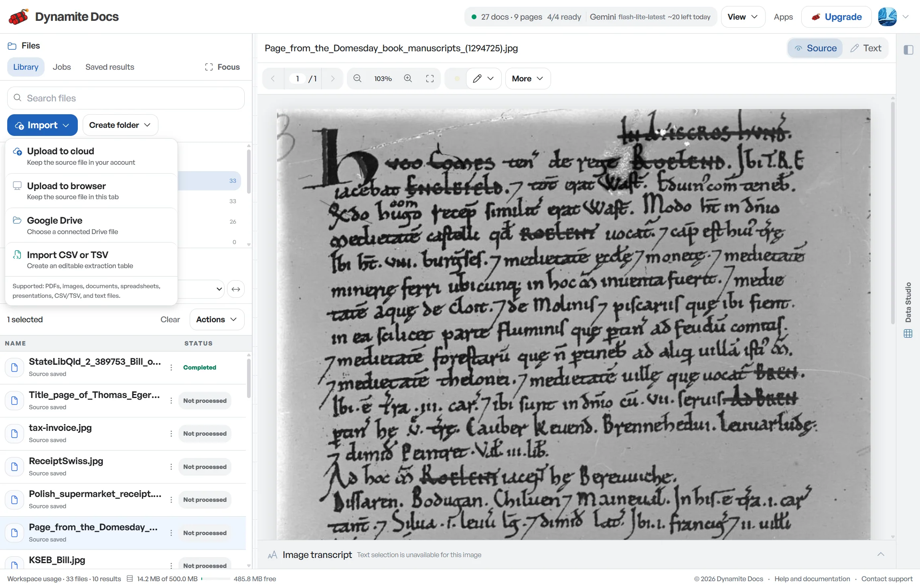Choose Upload to browser option
This screenshot has width=920, height=588.
click(x=91, y=191)
